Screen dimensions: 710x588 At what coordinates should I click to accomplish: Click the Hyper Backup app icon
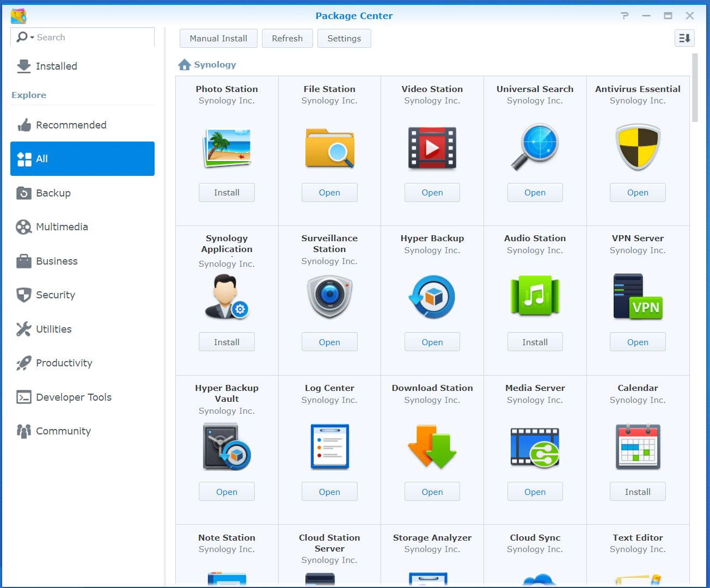point(432,297)
